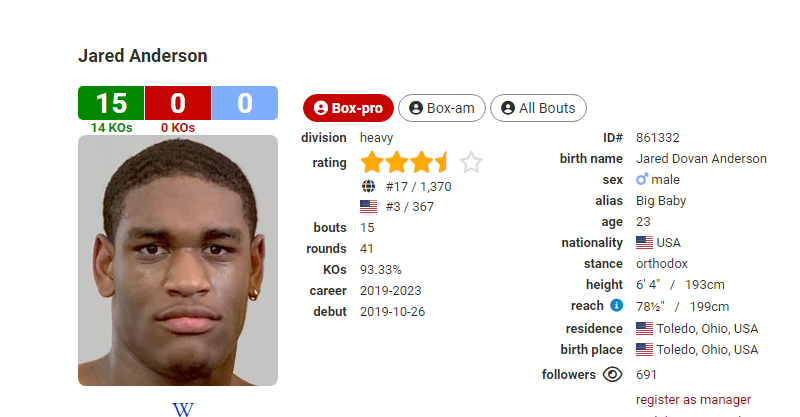Open Jared Anderson's profile photo
Viewport: 800px width, 417px height.
(178, 260)
